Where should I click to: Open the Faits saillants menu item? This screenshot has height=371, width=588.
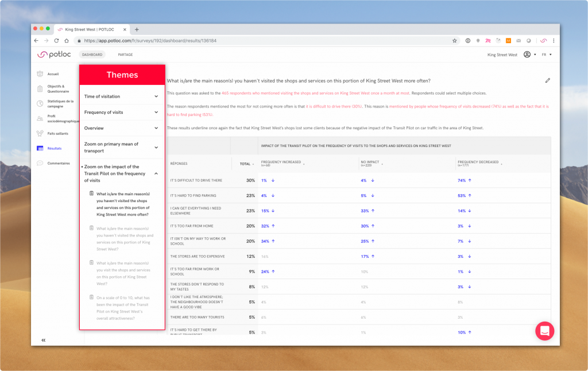pyautogui.click(x=58, y=133)
